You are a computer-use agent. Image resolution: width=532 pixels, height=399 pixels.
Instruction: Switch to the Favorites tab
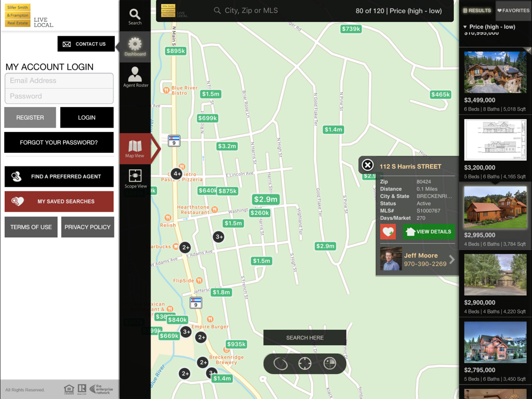513,11
